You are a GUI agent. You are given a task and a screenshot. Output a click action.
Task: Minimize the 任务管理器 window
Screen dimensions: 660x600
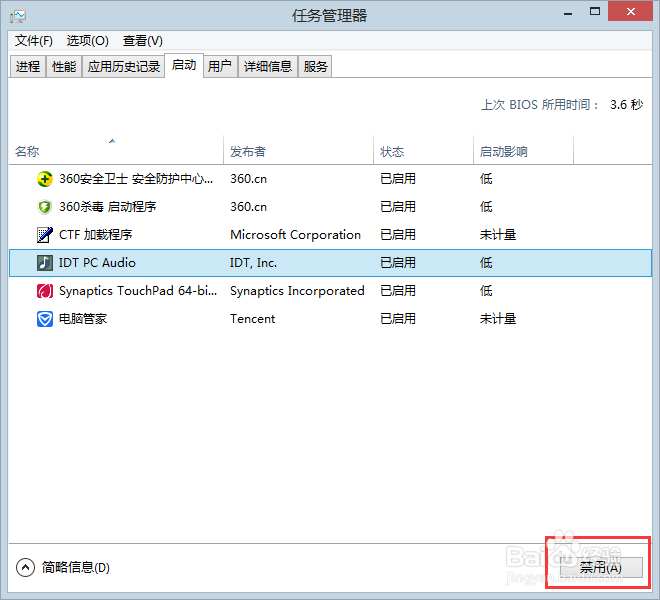(568, 13)
